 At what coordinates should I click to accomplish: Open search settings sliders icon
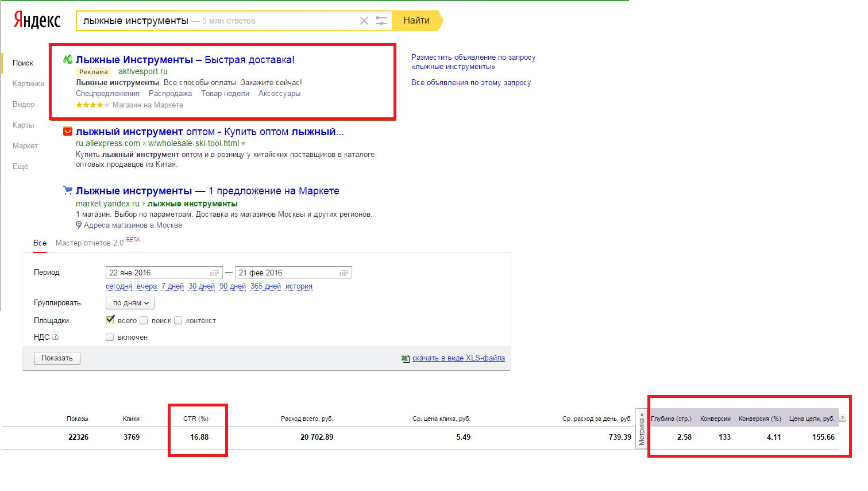(x=381, y=21)
